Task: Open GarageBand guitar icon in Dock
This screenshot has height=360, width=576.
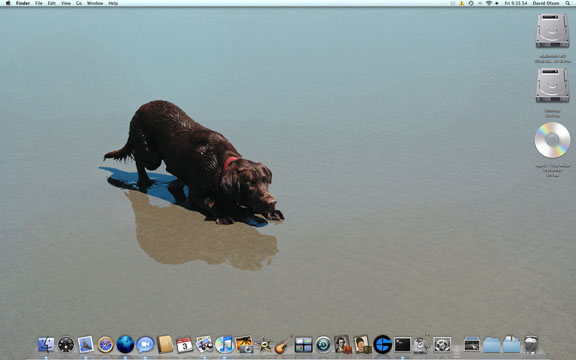Action: (x=284, y=345)
